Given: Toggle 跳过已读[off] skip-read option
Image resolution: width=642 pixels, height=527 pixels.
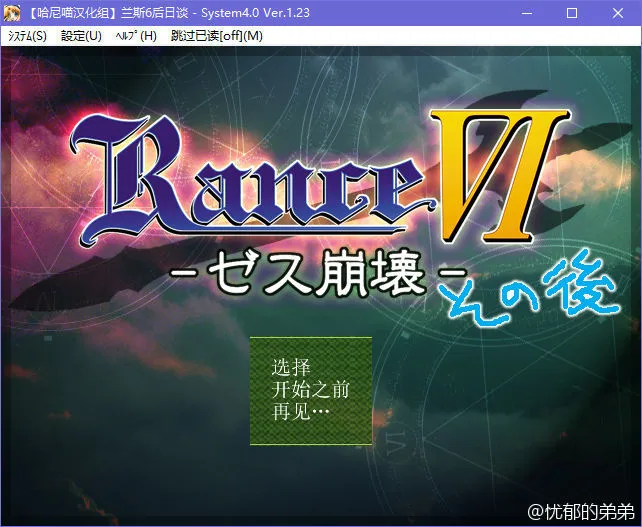Looking at the screenshot, I should (216, 36).
